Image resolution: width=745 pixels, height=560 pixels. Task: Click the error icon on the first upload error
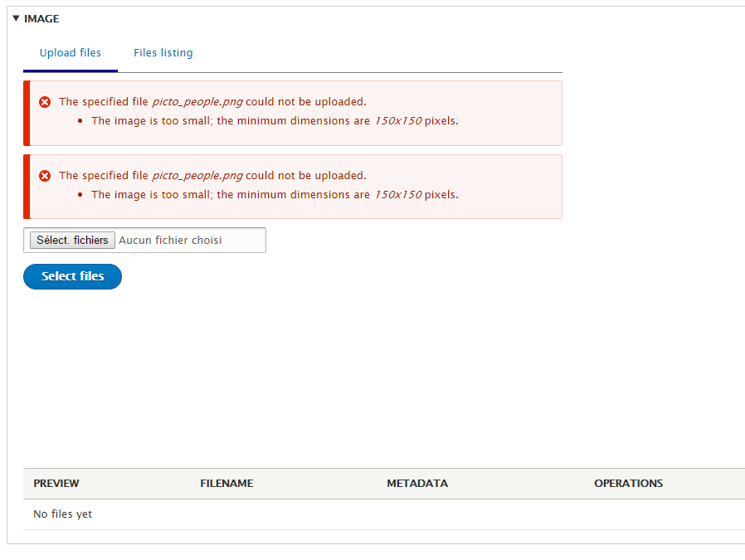click(x=45, y=101)
